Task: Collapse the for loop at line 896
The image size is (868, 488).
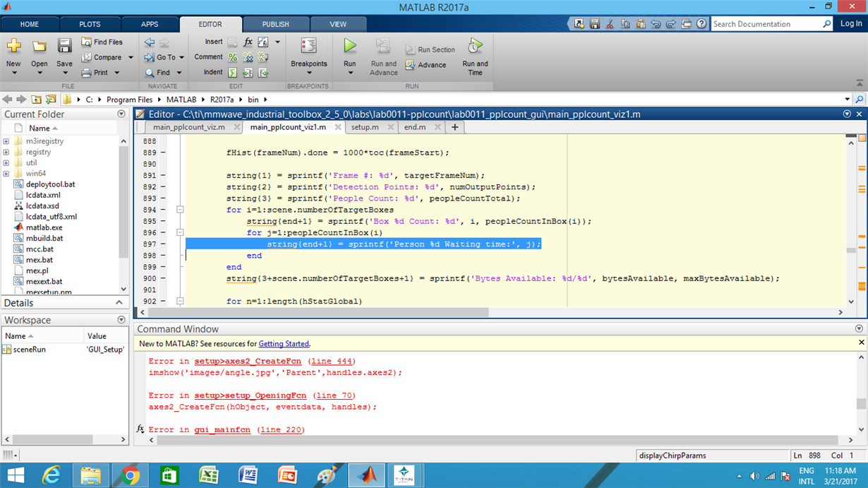Action: (x=180, y=232)
